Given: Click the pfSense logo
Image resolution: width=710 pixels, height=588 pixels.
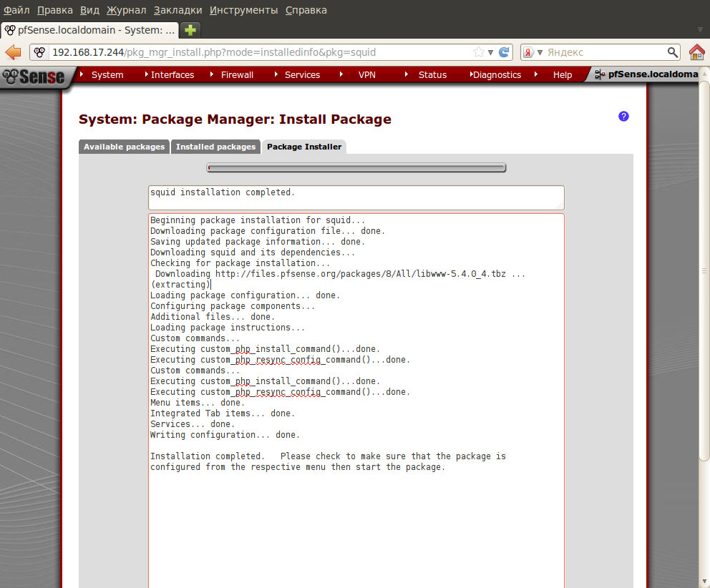Looking at the screenshot, I should click(x=34, y=77).
